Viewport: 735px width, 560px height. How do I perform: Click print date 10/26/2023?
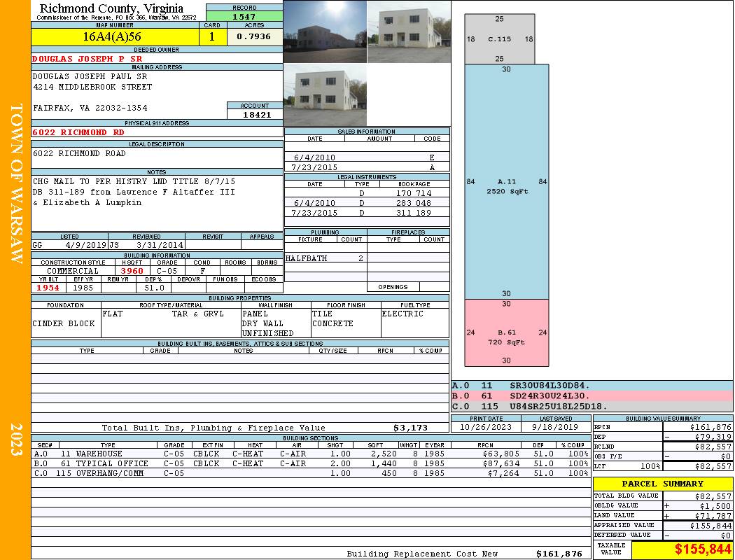click(x=486, y=428)
